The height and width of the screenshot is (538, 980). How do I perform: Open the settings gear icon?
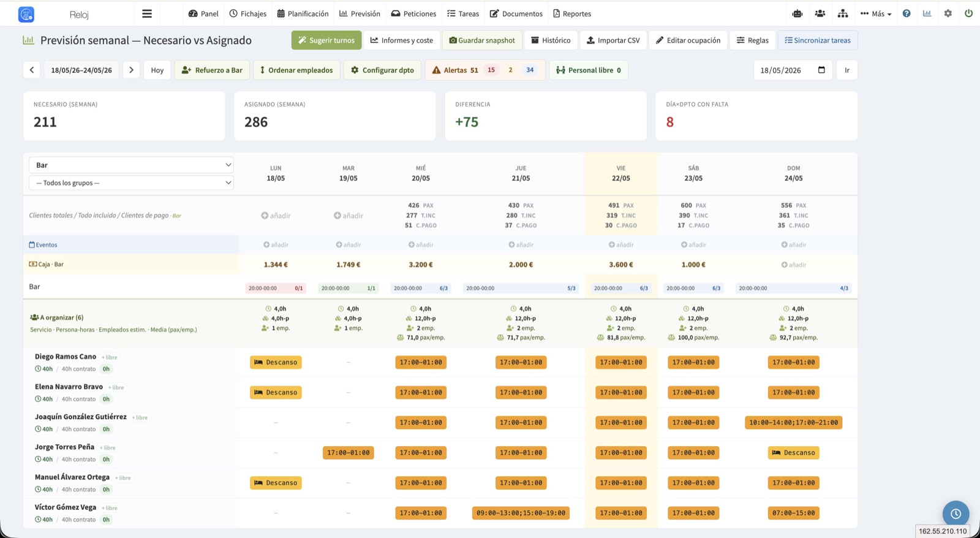(x=948, y=13)
